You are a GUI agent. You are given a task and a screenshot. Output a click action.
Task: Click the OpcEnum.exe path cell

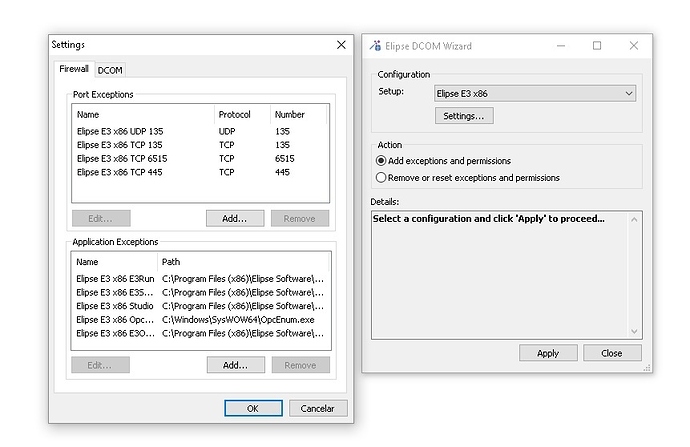pyautogui.click(x=238, y=320)
